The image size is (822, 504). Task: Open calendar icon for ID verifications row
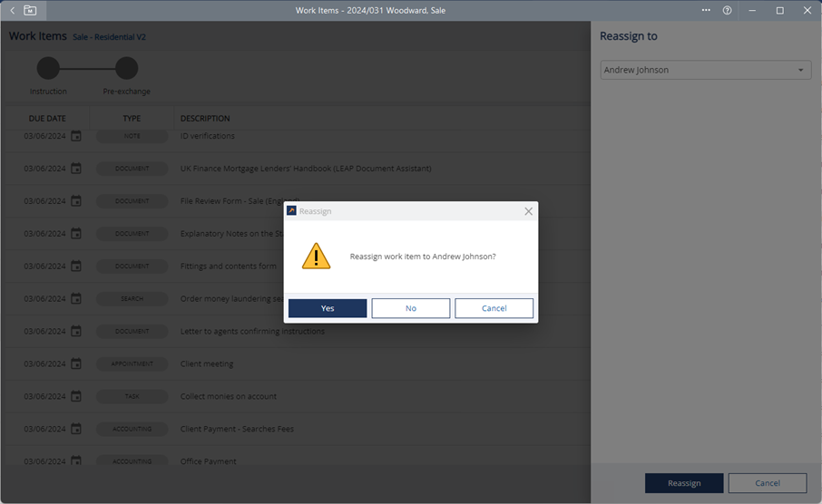[76, 136]
